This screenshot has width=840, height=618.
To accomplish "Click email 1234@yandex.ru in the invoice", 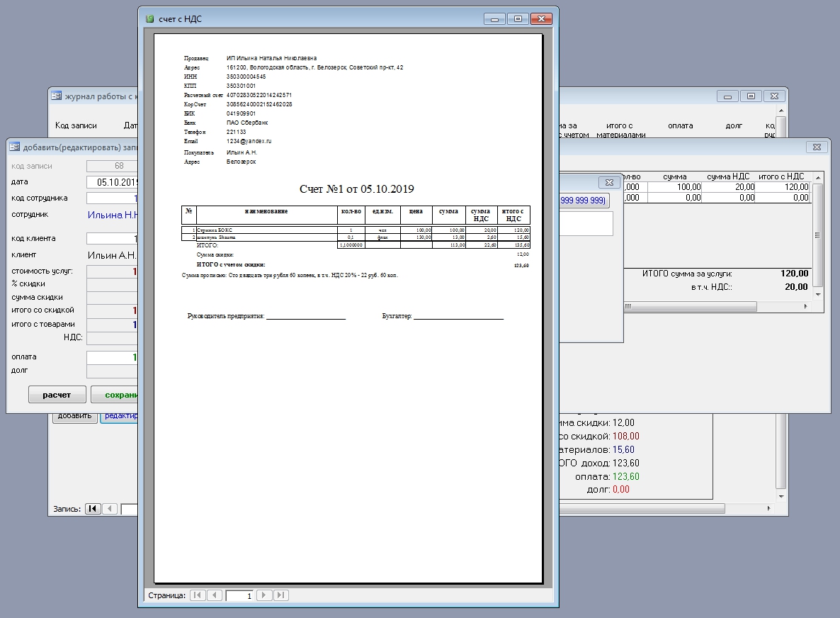I will (x=249, y=142).
